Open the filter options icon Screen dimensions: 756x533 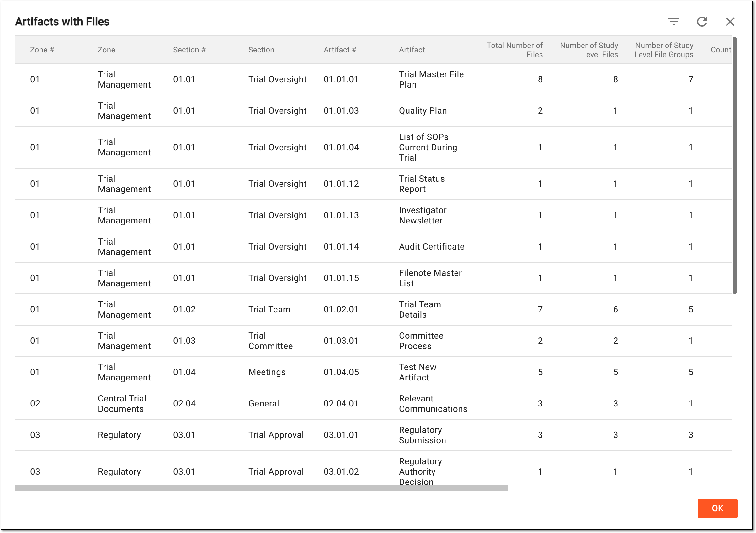pyautogui.click(x=674, y=22)
